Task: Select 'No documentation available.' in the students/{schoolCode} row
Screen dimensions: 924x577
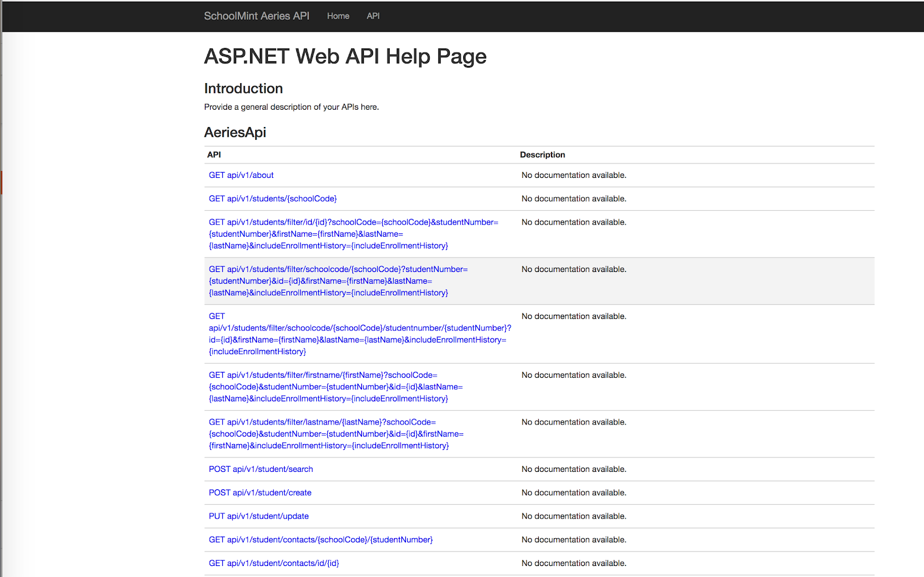Action: pos(574,199)
